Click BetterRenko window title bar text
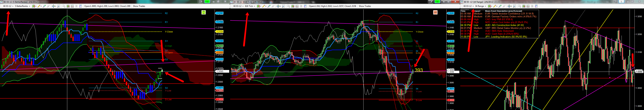Viewport: 644px width, 110px height. (x=20, y=2)
